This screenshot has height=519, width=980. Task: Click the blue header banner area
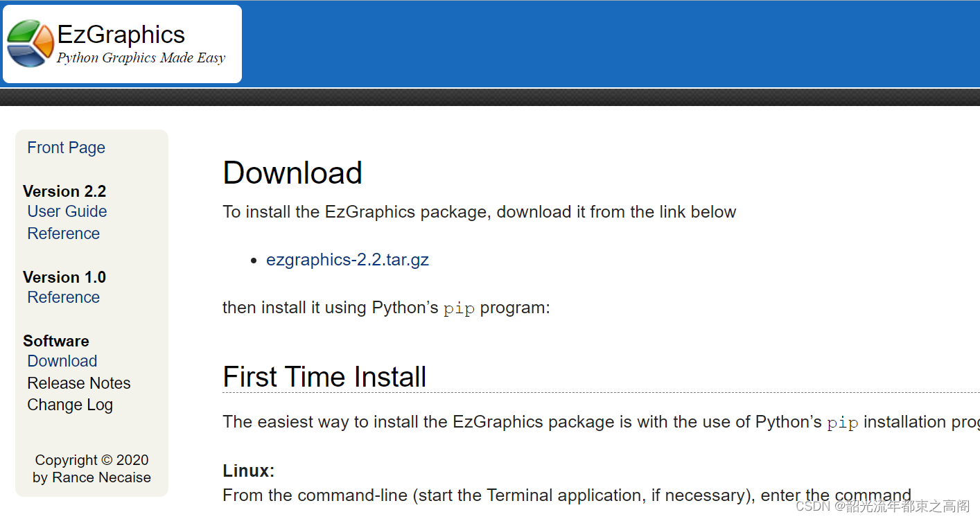pyautogui.click(x=589, y=42)
